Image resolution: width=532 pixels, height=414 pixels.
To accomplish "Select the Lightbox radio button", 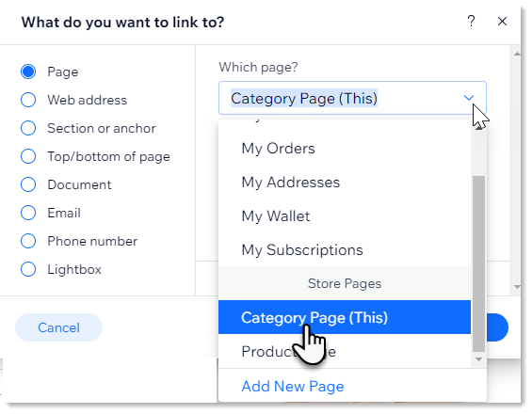I will (28, 269).
